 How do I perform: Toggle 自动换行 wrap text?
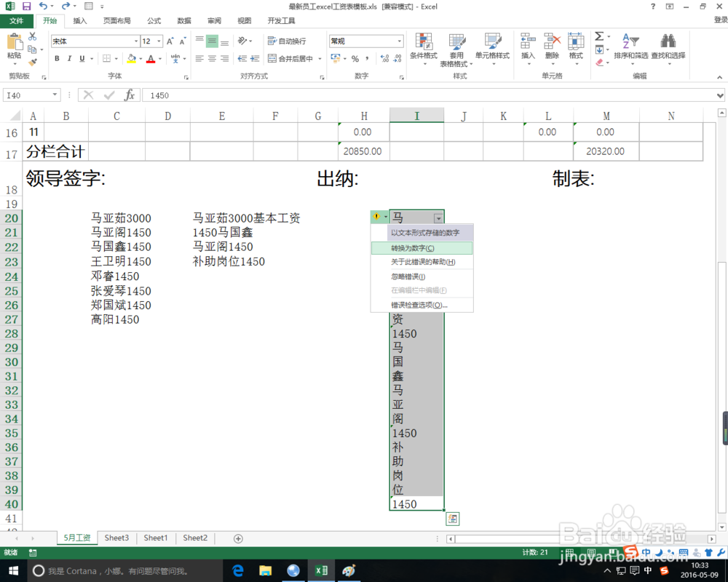(x=287, y=41)
